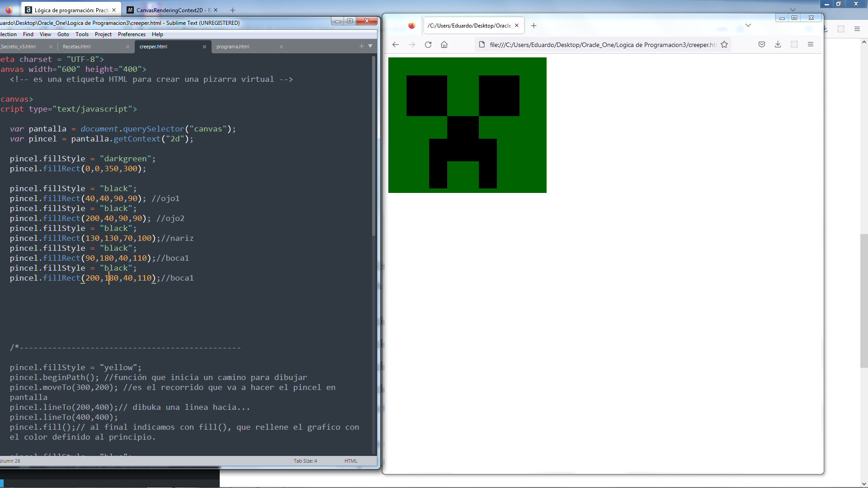The image size is (868, 488).
Task: Click getContext in the pincel line
Action: click(x=137, y=139)
